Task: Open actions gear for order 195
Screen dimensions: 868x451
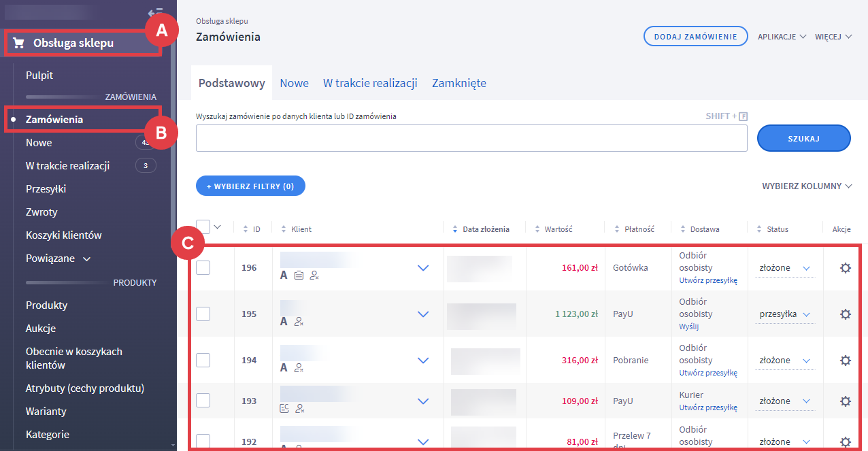Action: (846, 314)
